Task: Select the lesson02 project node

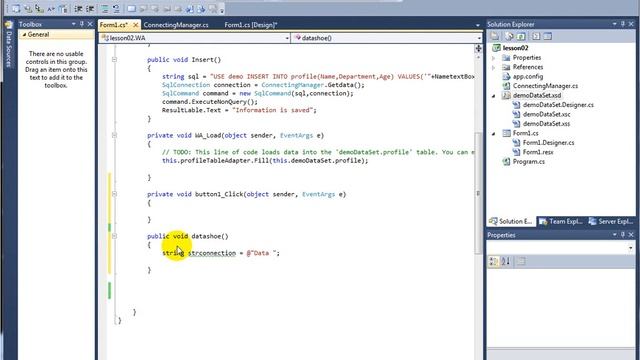Action: point(516,48)
